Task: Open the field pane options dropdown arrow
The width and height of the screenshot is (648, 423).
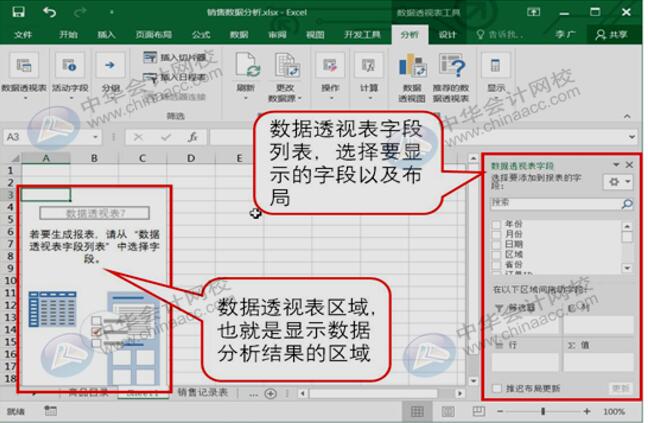Action: click(616, 165)
